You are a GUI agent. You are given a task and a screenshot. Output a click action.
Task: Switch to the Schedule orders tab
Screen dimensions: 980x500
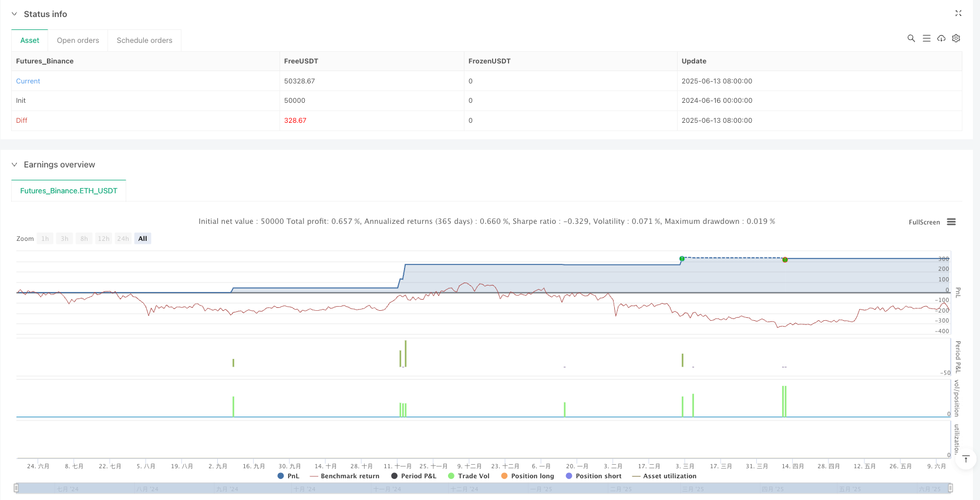pos(144,41)
